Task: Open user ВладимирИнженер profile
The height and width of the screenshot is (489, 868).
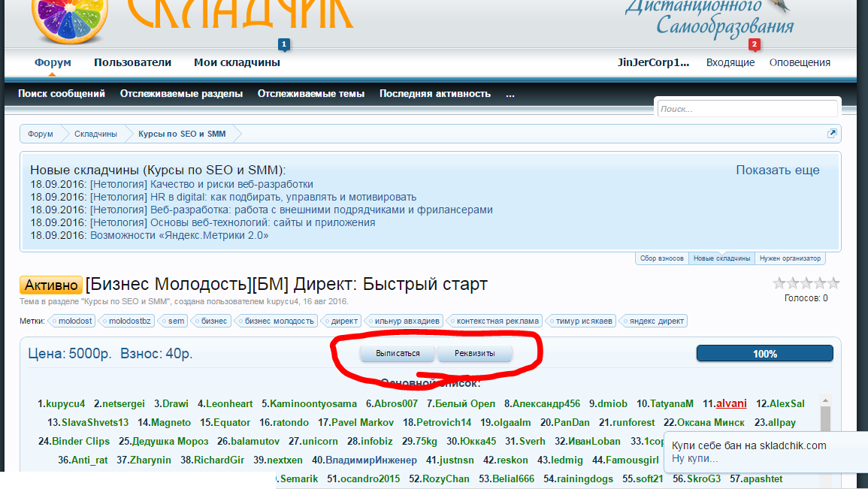Action: click(371, 460)
